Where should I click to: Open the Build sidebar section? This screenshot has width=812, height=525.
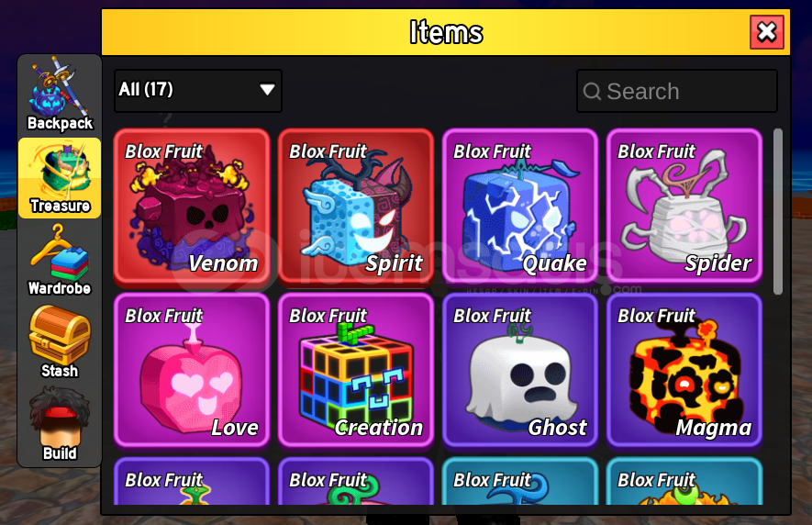[60, 425]
